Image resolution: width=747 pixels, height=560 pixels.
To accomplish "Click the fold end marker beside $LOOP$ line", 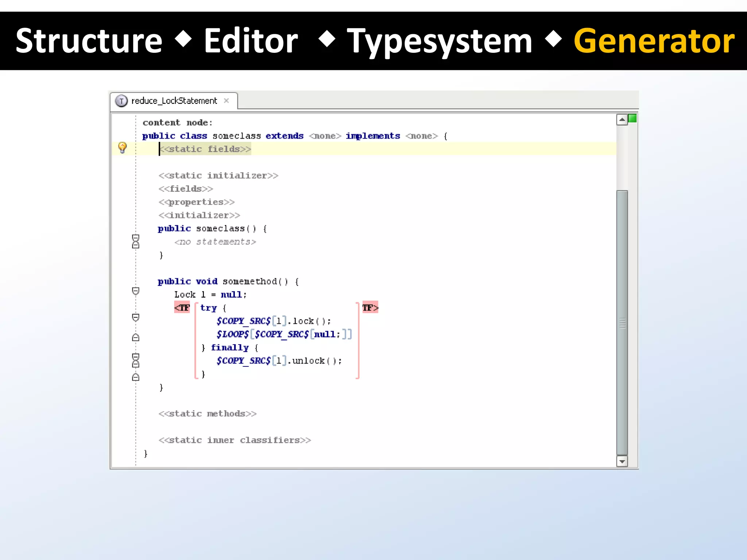I will pyautogui.click(x=136, y=337).
